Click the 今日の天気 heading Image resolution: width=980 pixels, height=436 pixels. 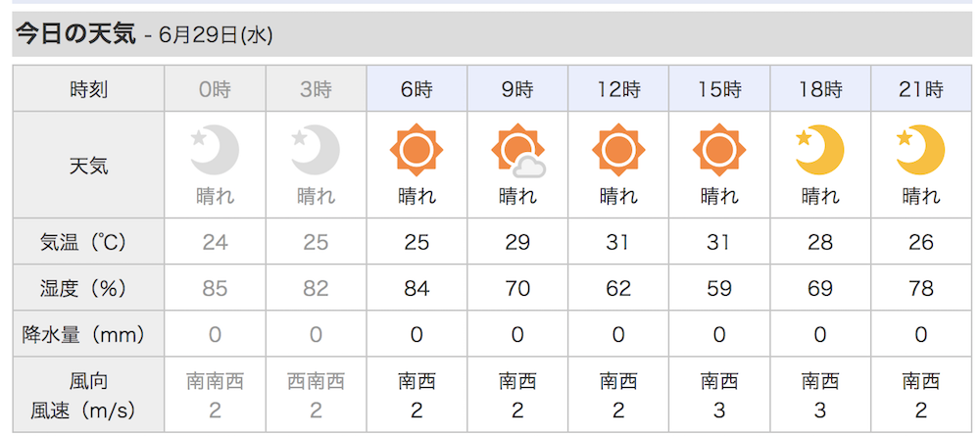[74, 35]
